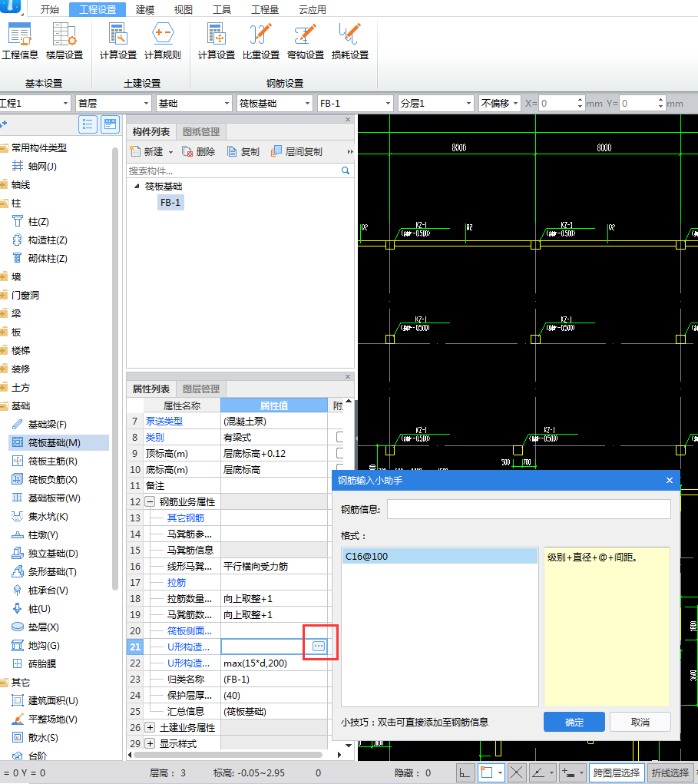Open the 筏板基础 type dropdown

(274, 104)
